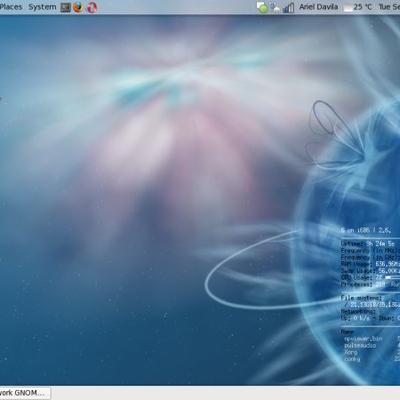Open the network connection tray icon
The image size is (400, 400).
[276, 7]
